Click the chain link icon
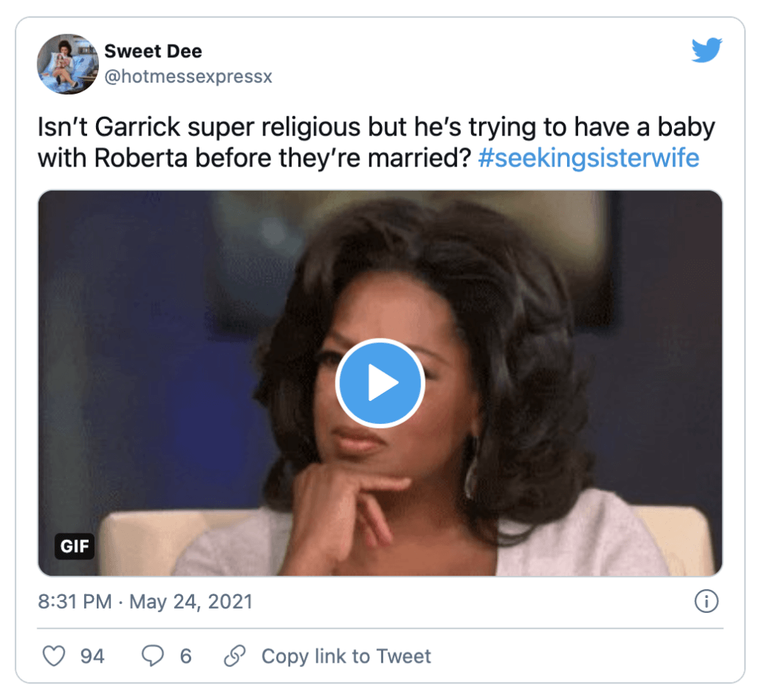Image resolution: width=762 pixels, height=700 pixels. (x=237, y=656)
